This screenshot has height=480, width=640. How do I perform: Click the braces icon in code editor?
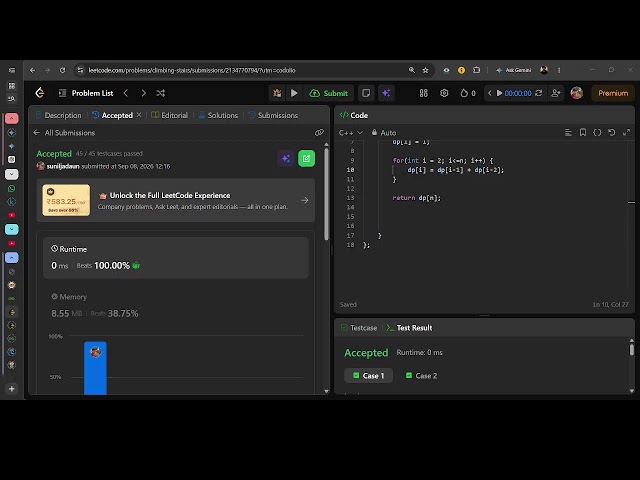point(597,132)
